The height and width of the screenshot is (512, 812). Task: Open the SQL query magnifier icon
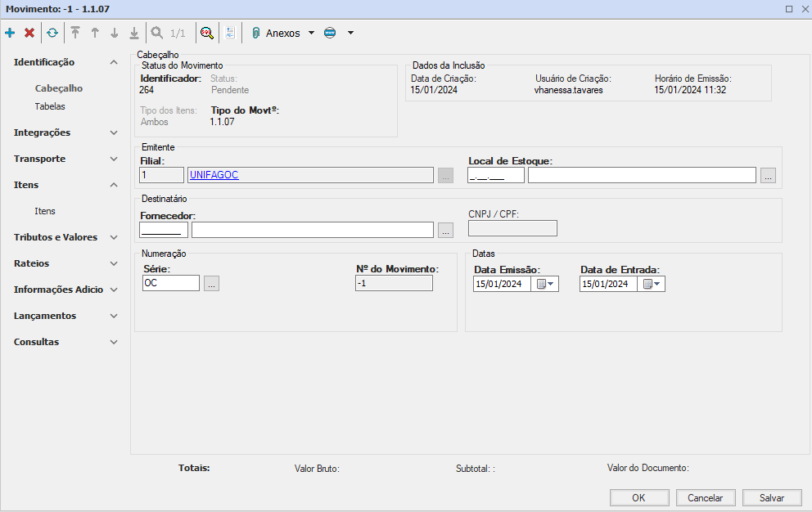(207, 33)
